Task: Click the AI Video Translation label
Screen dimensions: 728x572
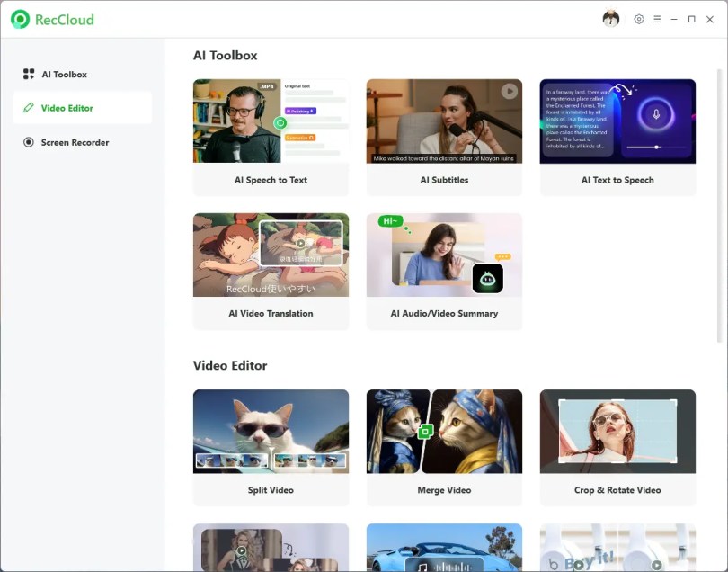Action: pos(271,313)
